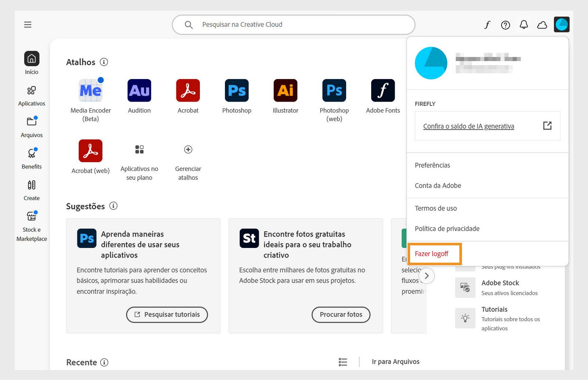Screen dimensions: 588x380
Task: Open external link icon for Firefly balance
Action: (x=547, y=126)
